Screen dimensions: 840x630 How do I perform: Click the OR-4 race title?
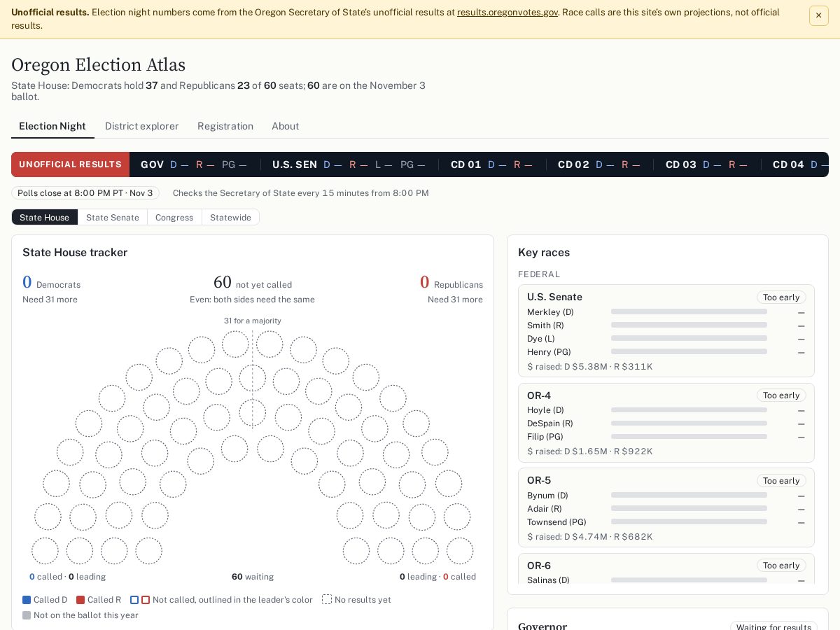(539, 395)
